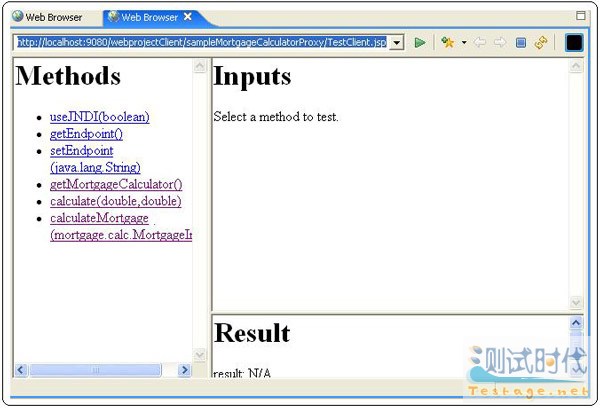The height and width of the screenshot is (408, 600).
Task: Click the Methods pane horizontal scrollbar thumb
Action: (x=94, y=370)
